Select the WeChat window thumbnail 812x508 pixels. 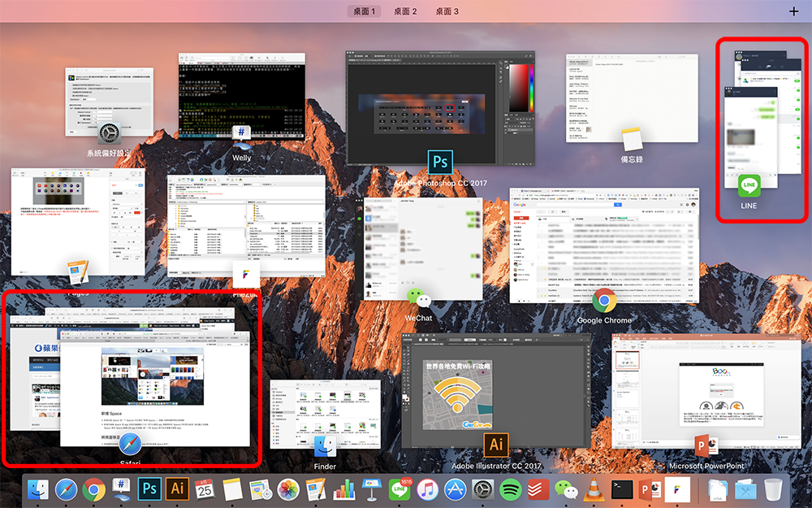pyautogui.click(x=419, y=249)
